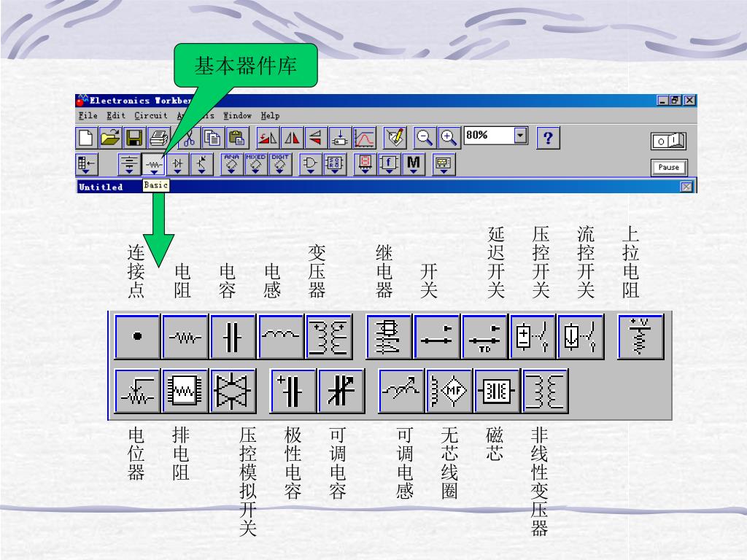The image size is (747, 560).
Task: Flip component horizontally icon
Action: click(292, 138)
